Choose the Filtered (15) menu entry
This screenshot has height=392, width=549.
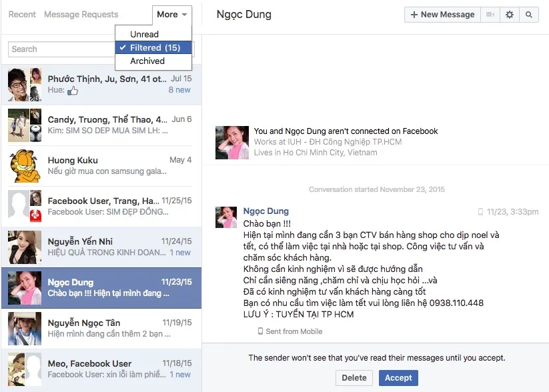pos(153,47)
